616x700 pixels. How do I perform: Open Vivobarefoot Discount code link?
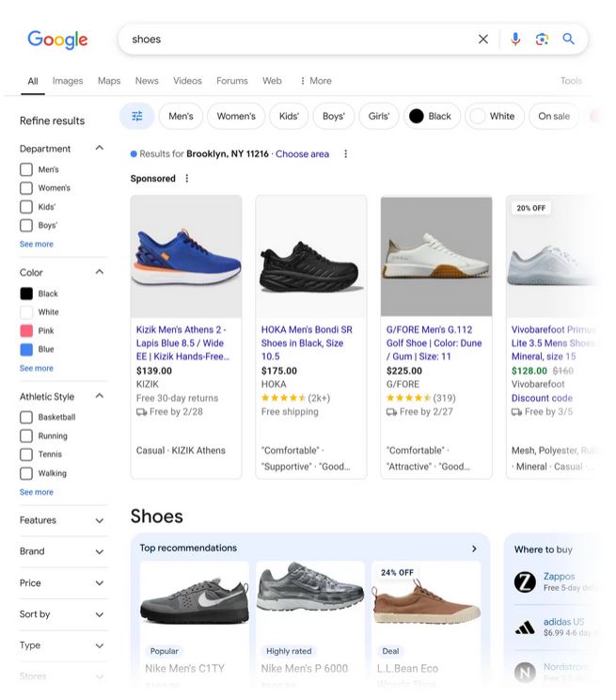point(542,398)
